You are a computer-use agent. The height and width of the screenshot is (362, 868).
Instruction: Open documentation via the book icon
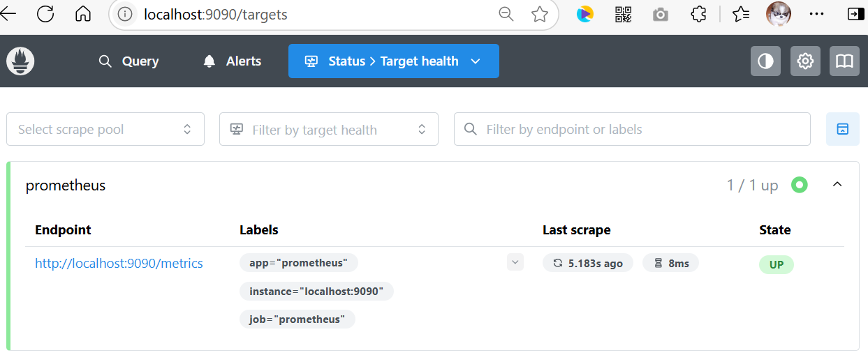pos(844,61)
